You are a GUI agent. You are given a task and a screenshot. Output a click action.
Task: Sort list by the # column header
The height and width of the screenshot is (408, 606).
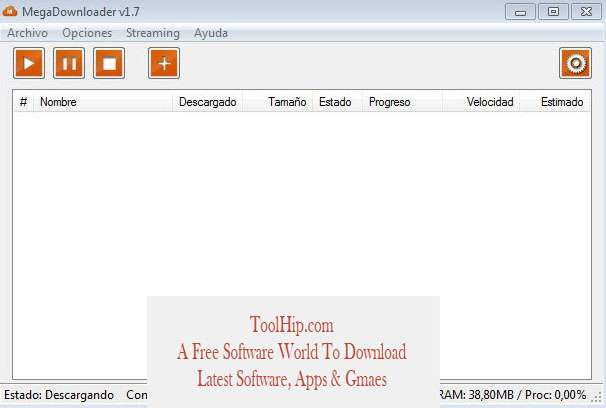point(24,102)
